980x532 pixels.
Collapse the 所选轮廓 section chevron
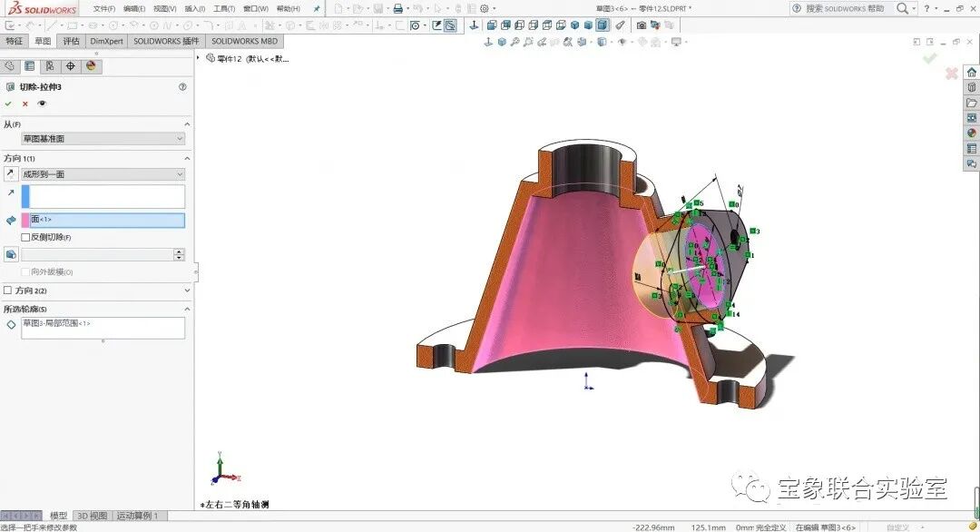click(x=187, y=309)
